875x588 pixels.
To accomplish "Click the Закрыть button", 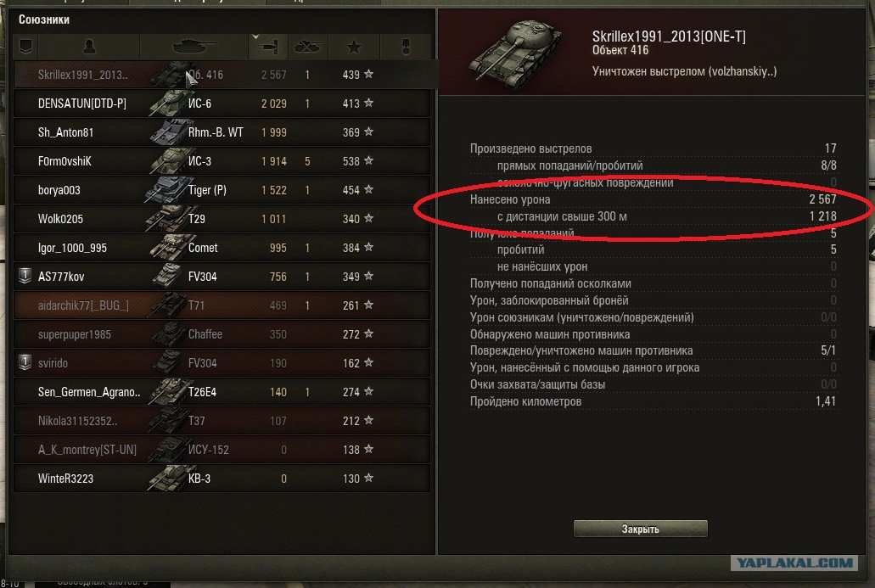I will point(641,529).
